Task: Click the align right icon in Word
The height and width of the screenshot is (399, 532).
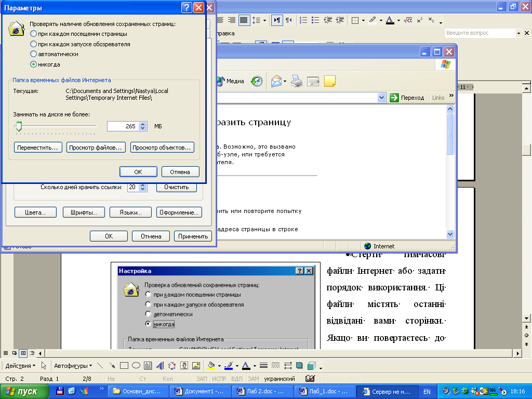Action: [232, 20]
